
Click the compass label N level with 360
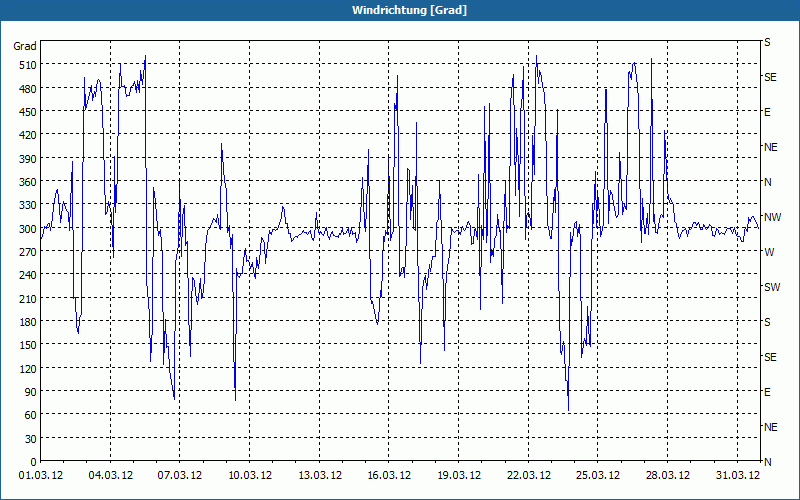point(768,182)
